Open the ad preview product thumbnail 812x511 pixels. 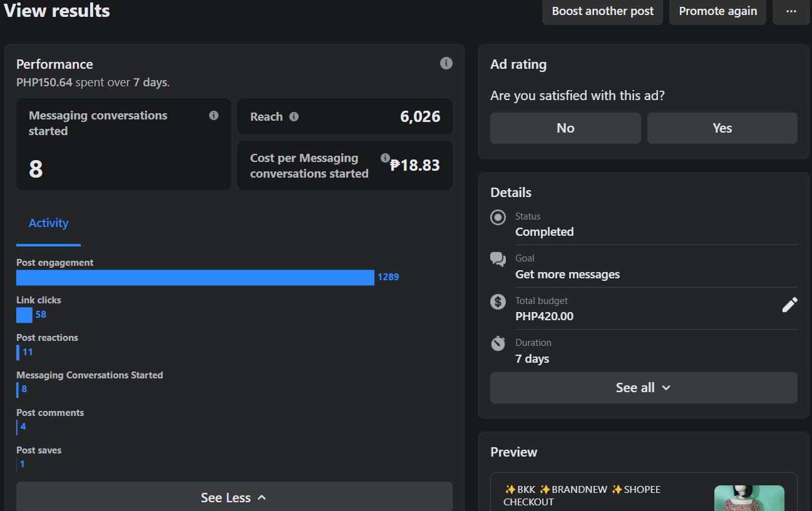click(749, 498)
